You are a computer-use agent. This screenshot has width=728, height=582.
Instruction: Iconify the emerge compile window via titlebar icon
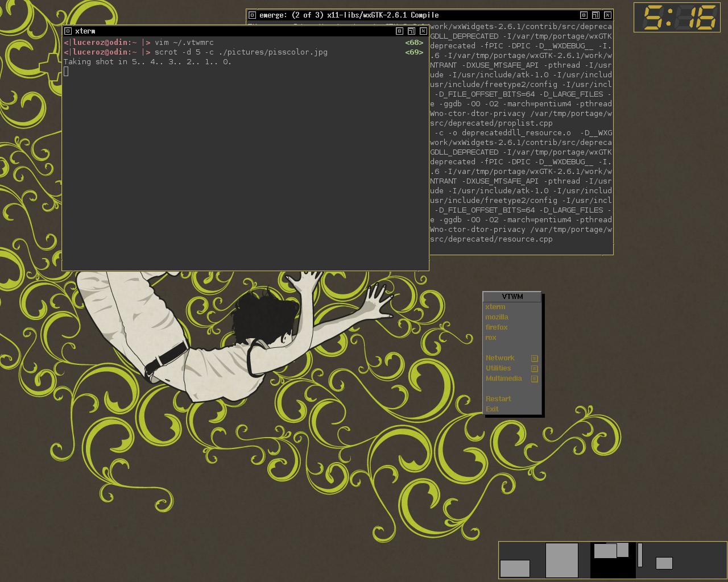[x=584, y=15]
